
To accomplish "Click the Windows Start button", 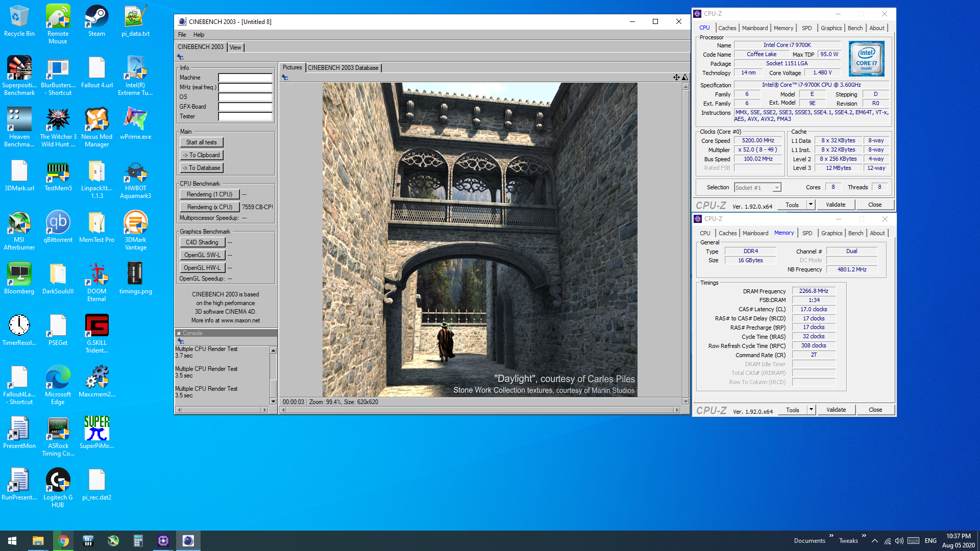I will click(x=12, y=541).
